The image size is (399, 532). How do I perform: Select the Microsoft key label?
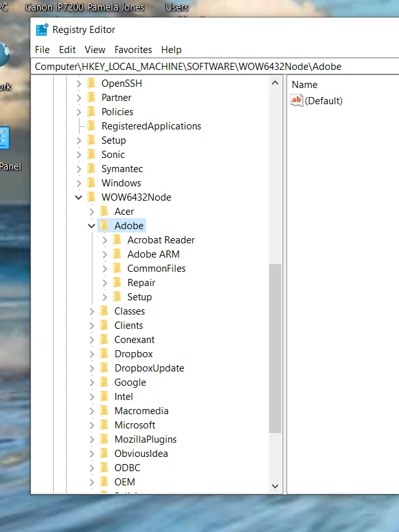coord(135,425)
